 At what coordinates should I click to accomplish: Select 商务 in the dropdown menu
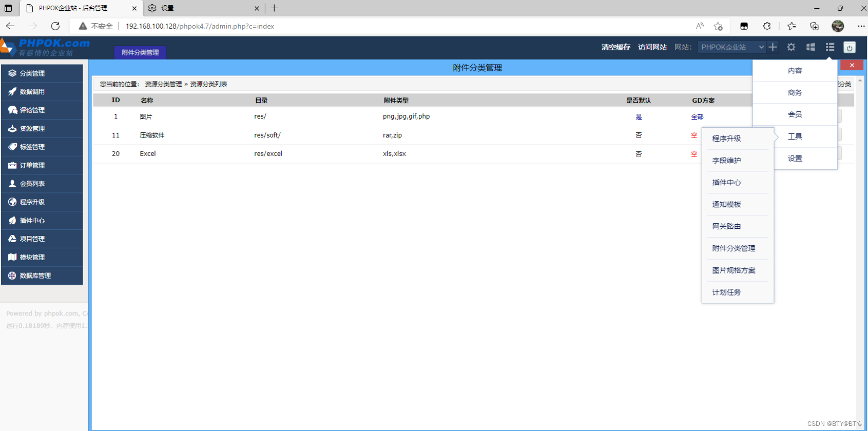[795, 93]
